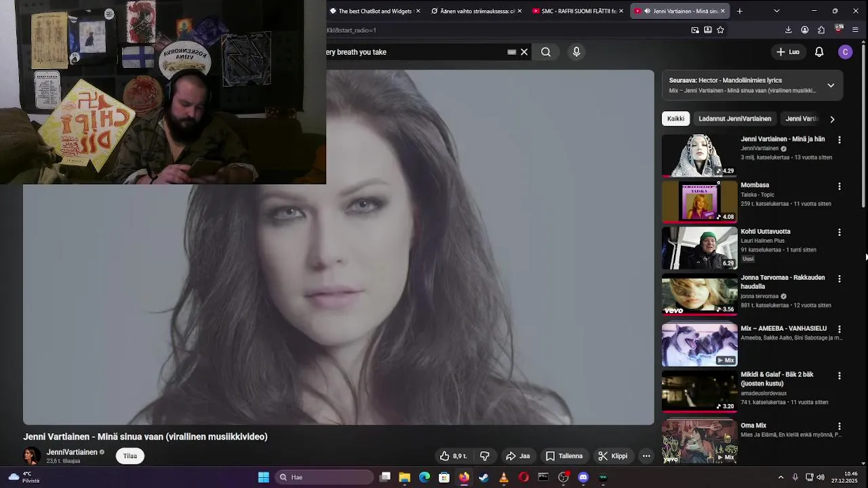Viewport: 868px width, 488px height.
Task: Toggle picture-in-picture icon in address bar
Action: pos(695,30)
